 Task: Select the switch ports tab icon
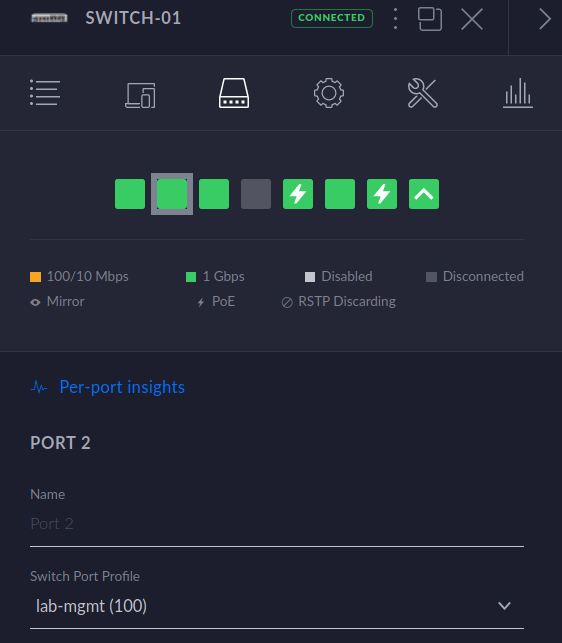234,93
